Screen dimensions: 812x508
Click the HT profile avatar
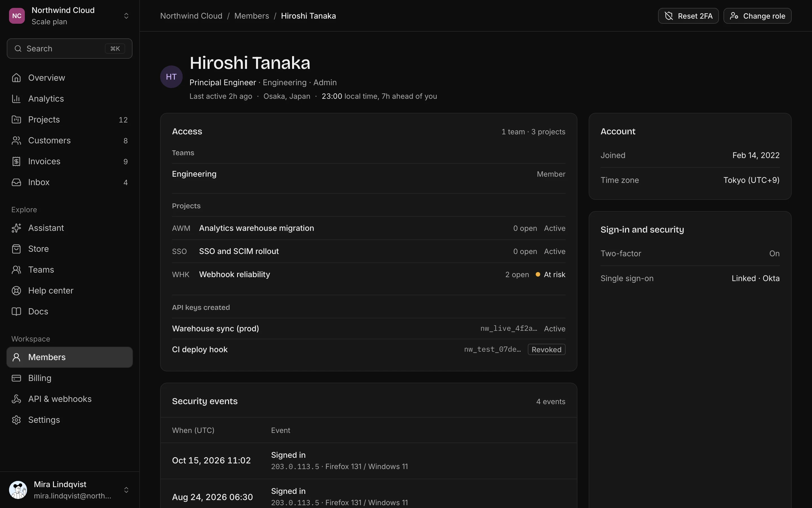point(171,76)
